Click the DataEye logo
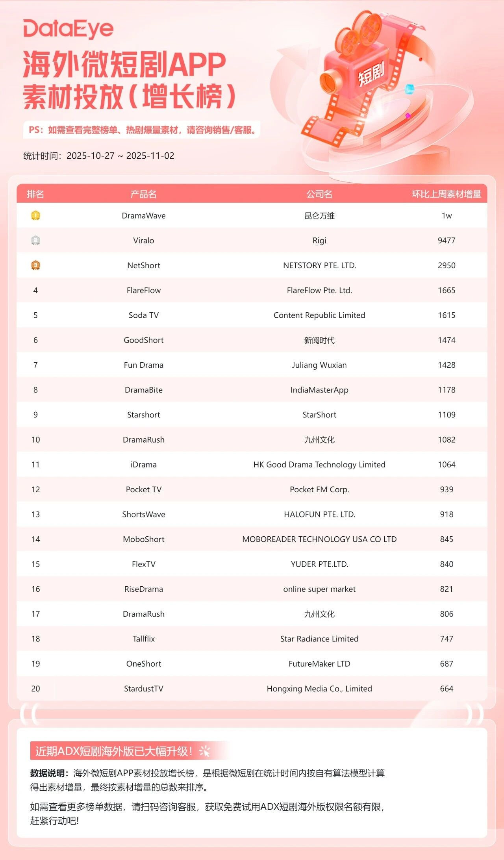The height and width of the screenshot is (860, 504). point(68,29)
